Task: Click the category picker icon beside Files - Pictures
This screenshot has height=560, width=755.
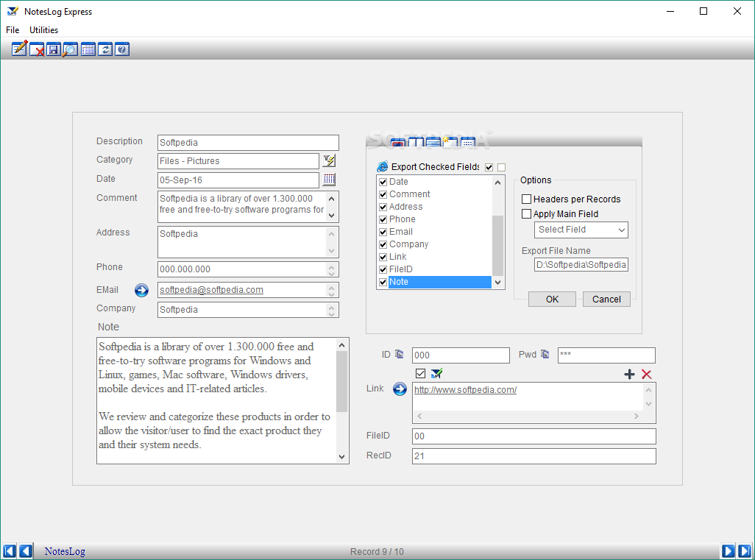Action: (330, 160)
